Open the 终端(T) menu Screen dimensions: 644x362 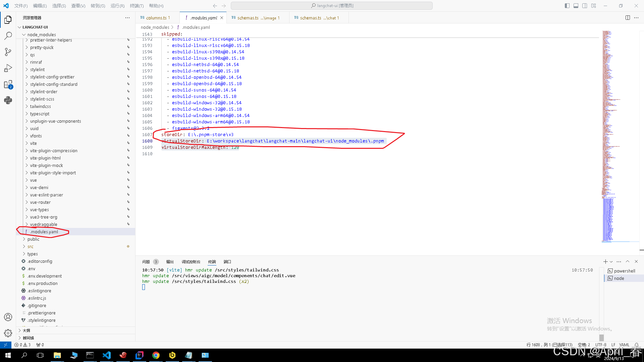(137, 6)
